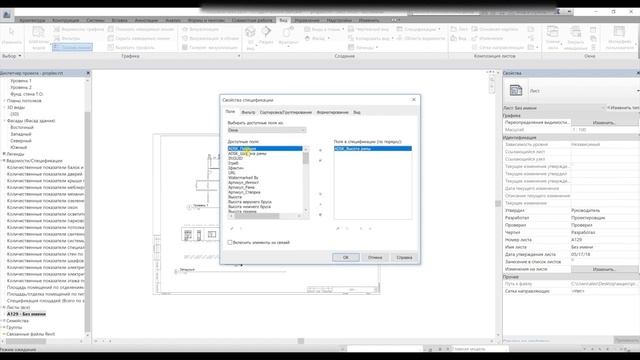The image size is (640, 360).
Task: Click 'Изменить…' for visibility overrides
Action: point(604,122)
